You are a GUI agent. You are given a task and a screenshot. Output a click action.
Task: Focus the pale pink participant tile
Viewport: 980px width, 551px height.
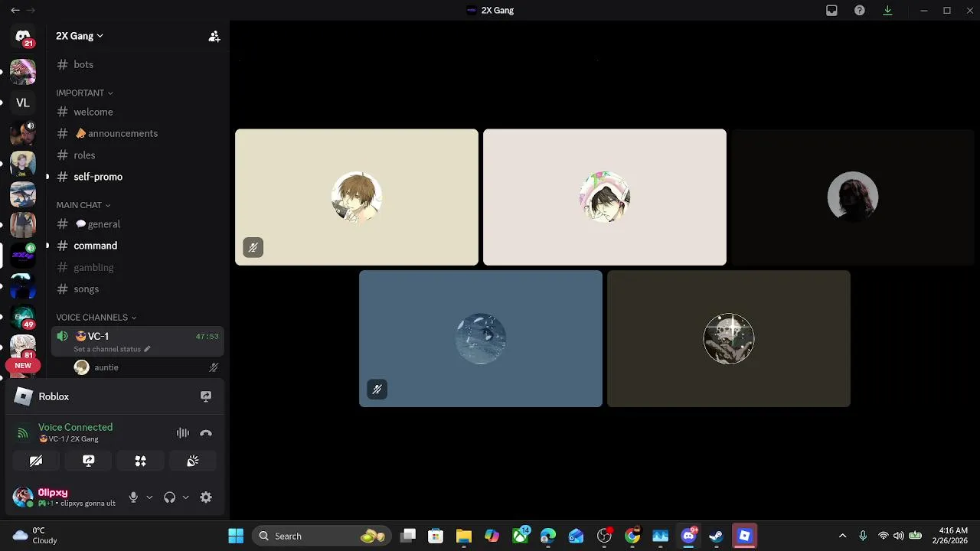[x=605, y=197]
